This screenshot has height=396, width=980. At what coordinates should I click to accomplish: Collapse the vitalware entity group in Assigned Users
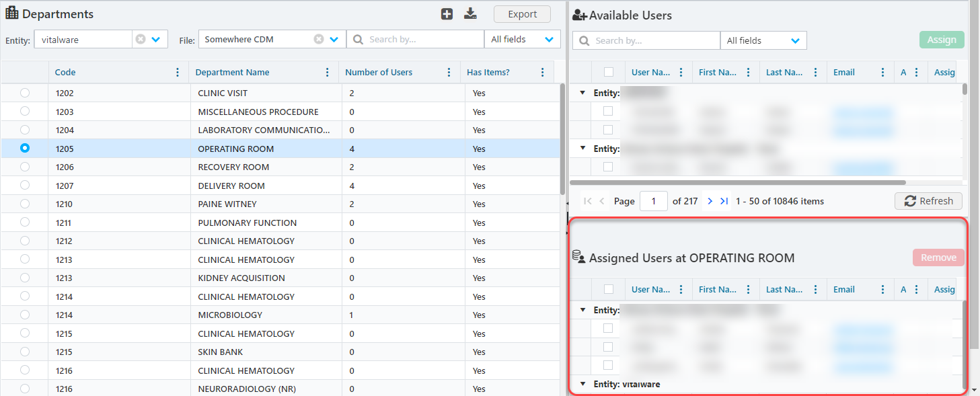tap(582, 385)
